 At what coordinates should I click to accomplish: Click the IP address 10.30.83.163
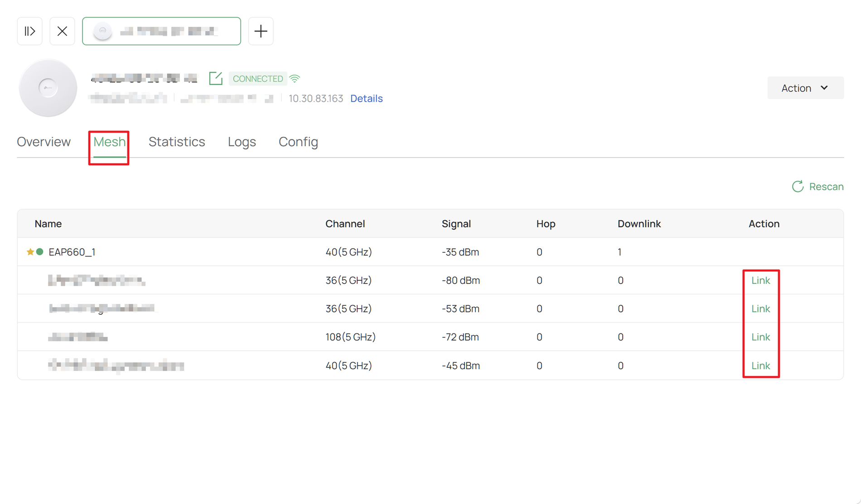[316, 98]
